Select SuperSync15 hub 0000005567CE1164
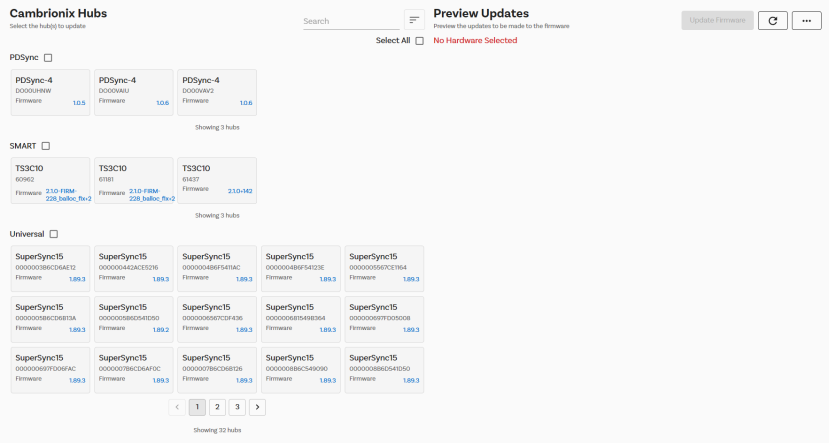829x443 pixels. (384, 269)
